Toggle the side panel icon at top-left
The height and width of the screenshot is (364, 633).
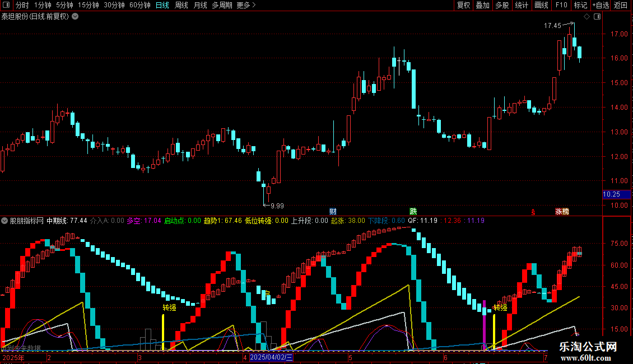pyautogui.click(x=6, y=5)
